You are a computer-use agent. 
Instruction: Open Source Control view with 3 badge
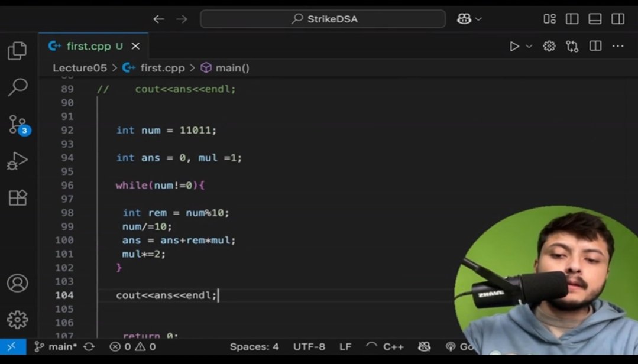pos(19,125)
